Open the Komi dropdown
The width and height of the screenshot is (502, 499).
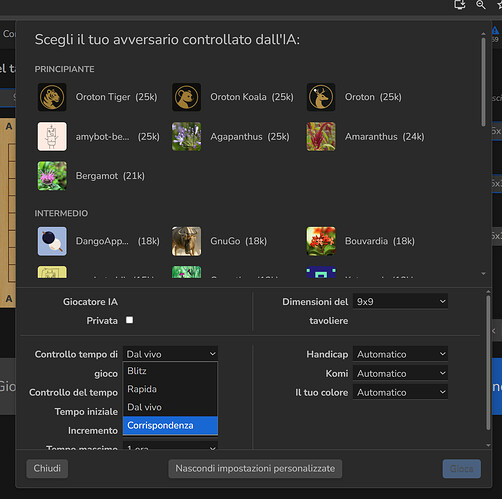[400, 373]
